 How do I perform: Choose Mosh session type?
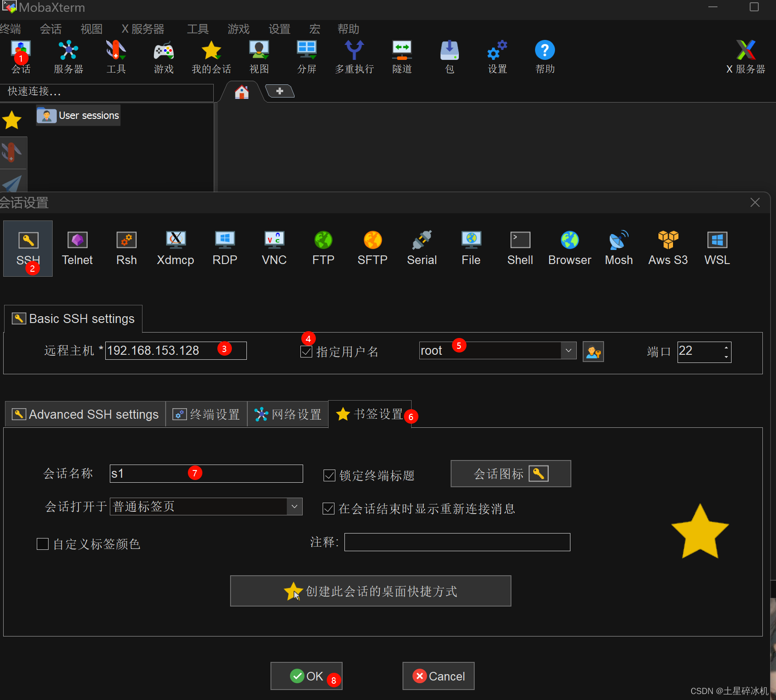click(x=619, y=248)
